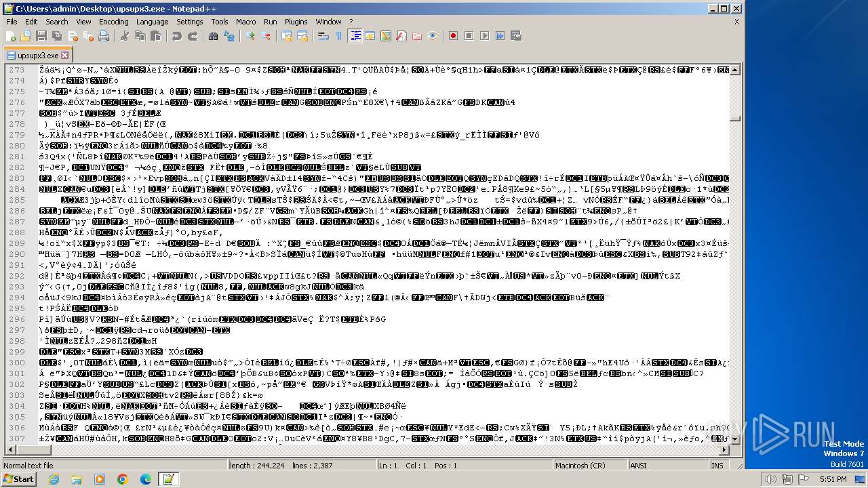Create a new document with toolbar icon
This screenshot has width=868, height=488.
point(10,36)
